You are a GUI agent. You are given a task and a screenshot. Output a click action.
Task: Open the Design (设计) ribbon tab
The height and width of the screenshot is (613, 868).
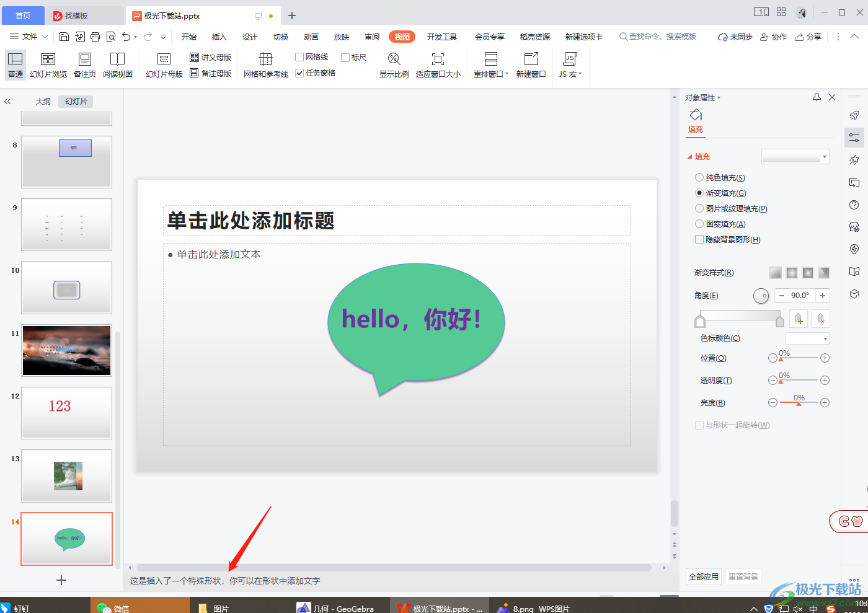[250, 37]
